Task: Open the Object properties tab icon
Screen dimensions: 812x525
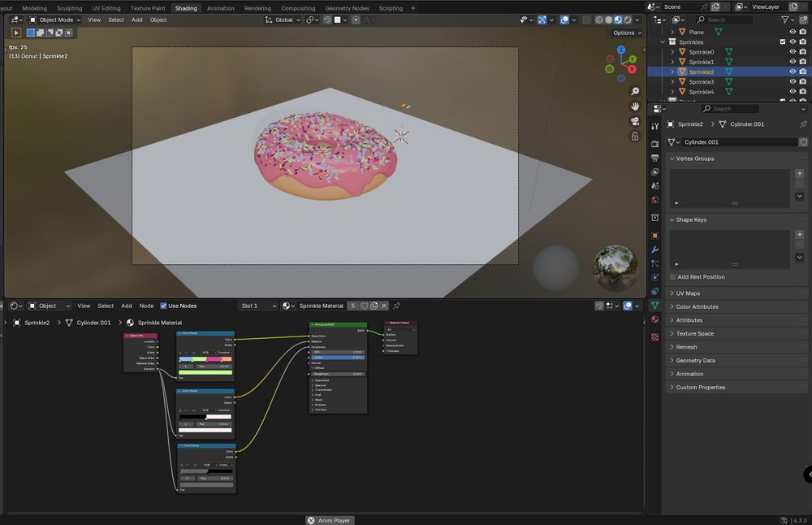Action: click(x=654, y=236)
